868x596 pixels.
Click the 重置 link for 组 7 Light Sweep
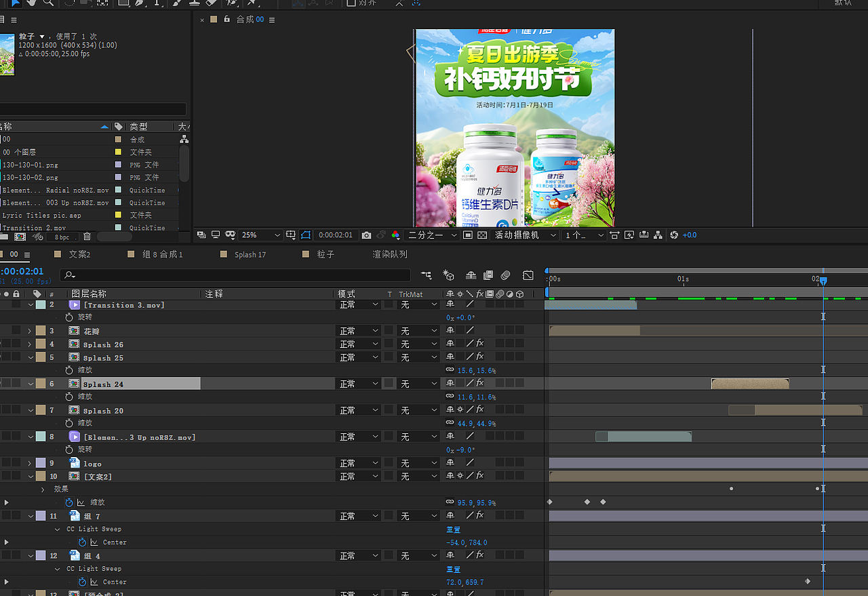click(x=453, y=529)
